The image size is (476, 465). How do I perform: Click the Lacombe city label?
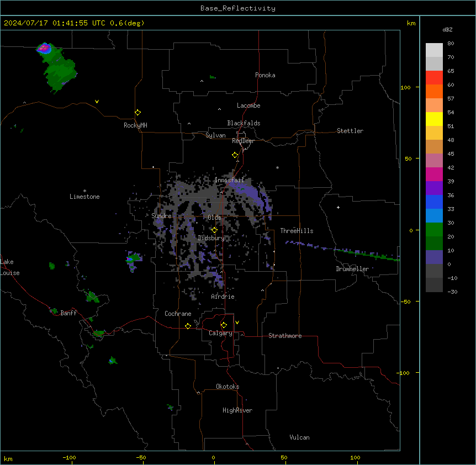point(248,105)
